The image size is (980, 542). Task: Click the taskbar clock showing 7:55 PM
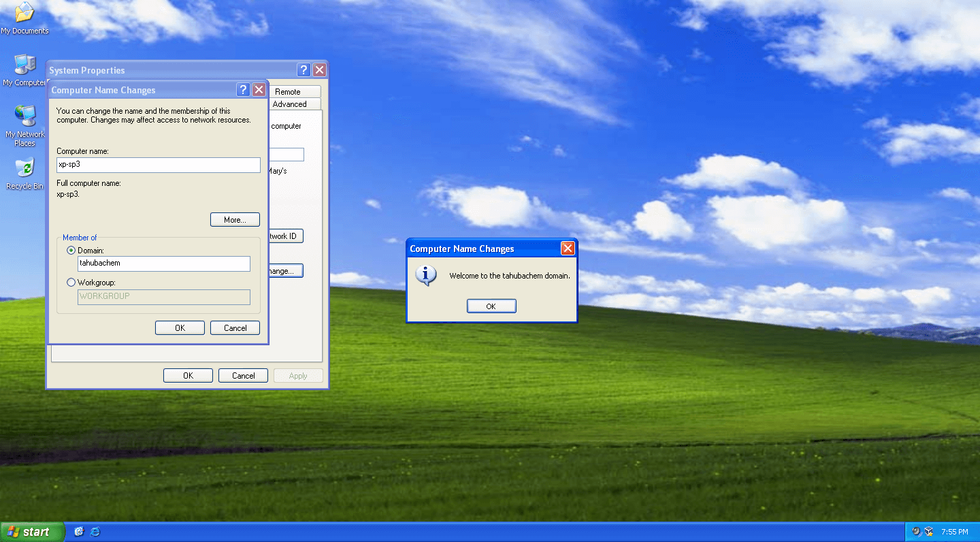tap(955, 532)
